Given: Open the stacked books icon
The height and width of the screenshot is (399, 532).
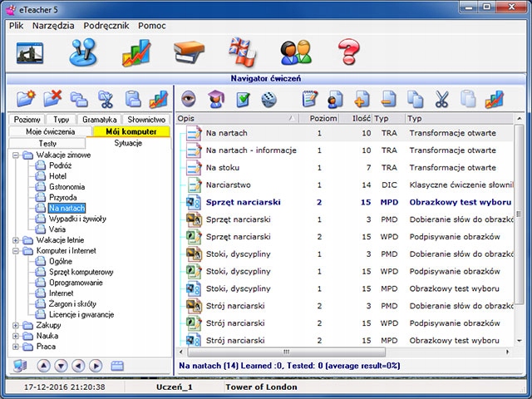Looking at the screenshot, I should [189, 53].
